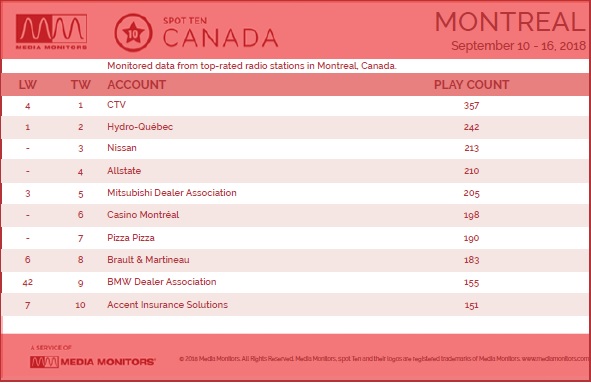Click the LW column header
Viewport: 591px width, 383px height.
point(28,84)
